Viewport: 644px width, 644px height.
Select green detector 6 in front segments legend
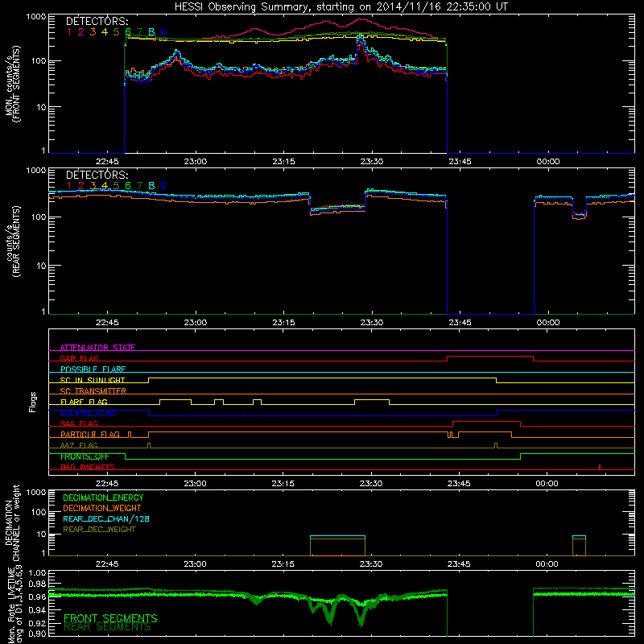pyautogui.click(x=128, y=31)
